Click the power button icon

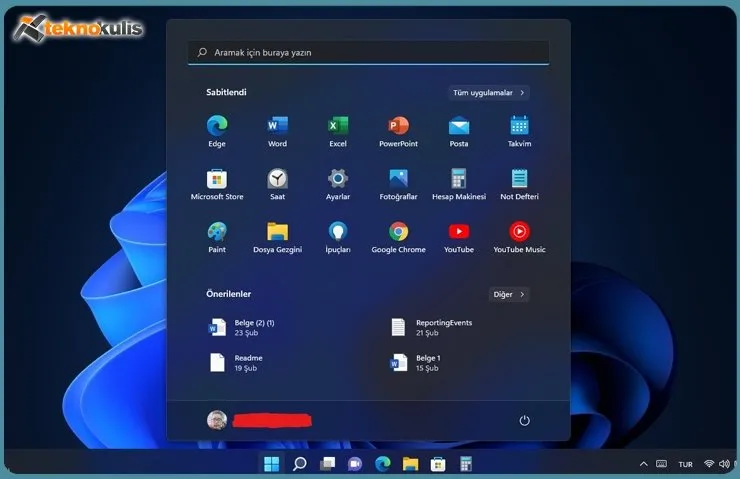pyautogui.click(x=524, y=420)
